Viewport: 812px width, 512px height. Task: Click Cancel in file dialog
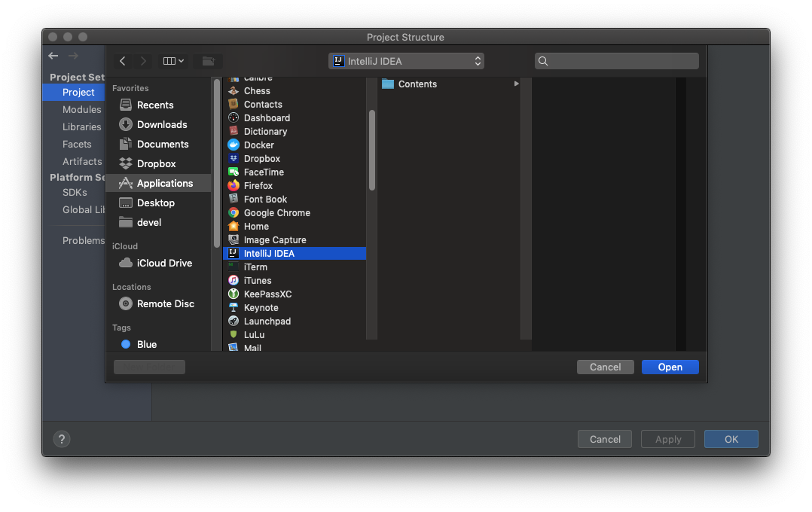pos(606,367)
